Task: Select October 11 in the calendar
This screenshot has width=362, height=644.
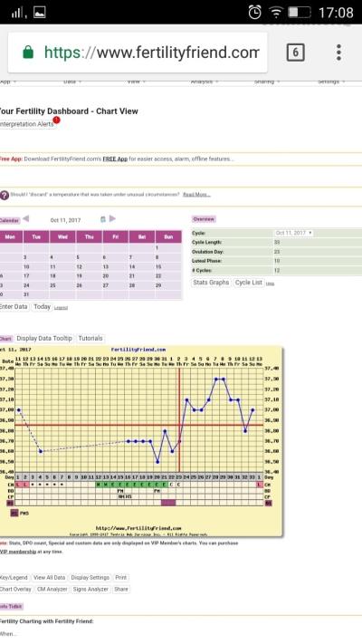Action: point(52,267)
